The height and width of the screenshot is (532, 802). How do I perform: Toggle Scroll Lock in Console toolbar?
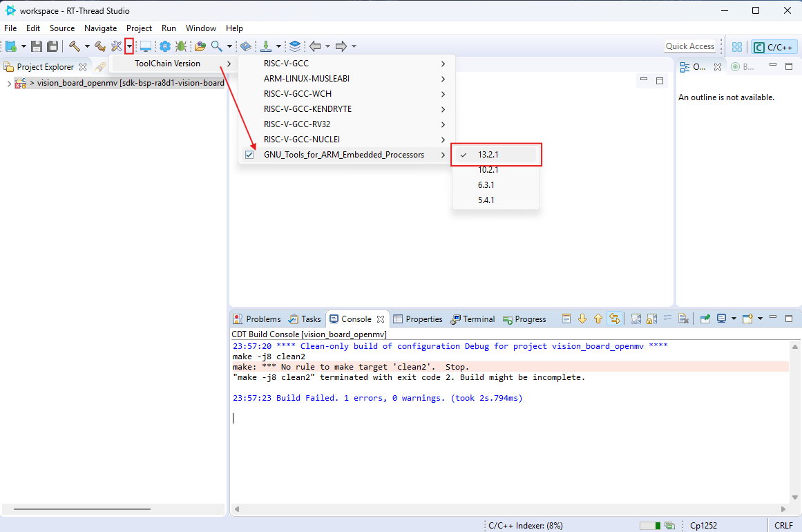click(651, 319)
